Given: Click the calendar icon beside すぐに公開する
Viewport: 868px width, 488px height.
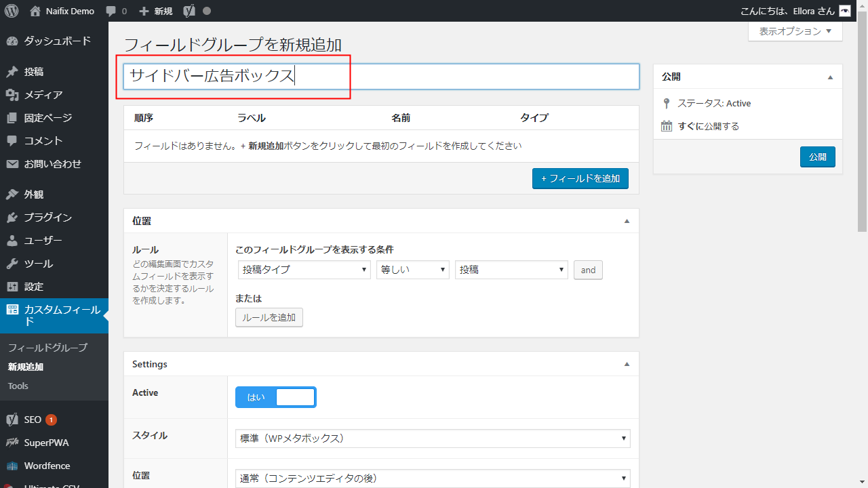Looking at the screenshot, I should [667, 126].
